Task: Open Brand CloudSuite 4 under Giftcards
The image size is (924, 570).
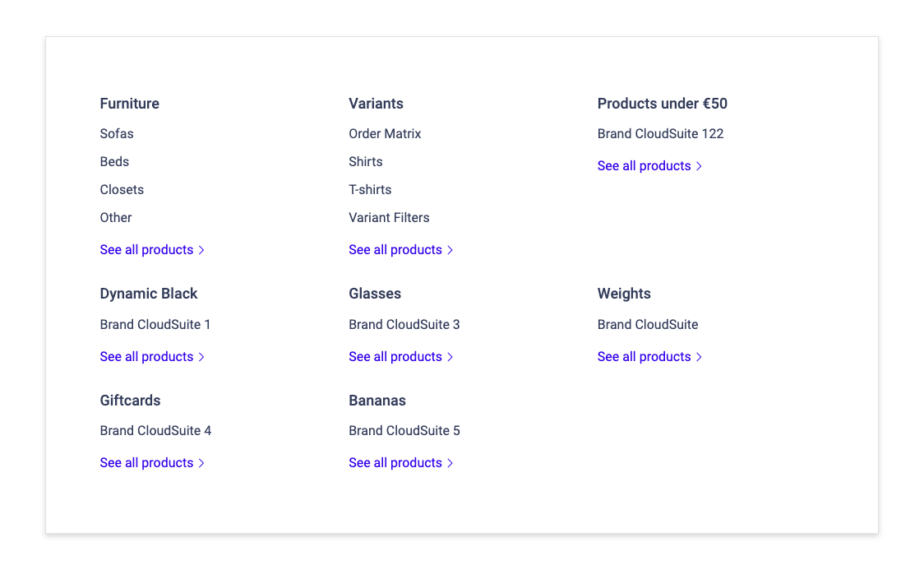Action: 155,430
